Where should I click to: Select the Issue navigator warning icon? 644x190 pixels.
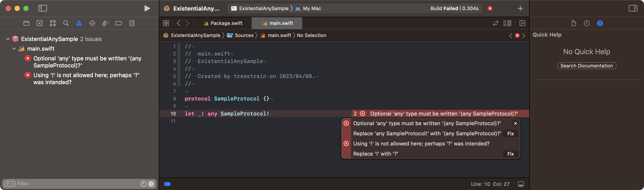[x=79, y=23]
